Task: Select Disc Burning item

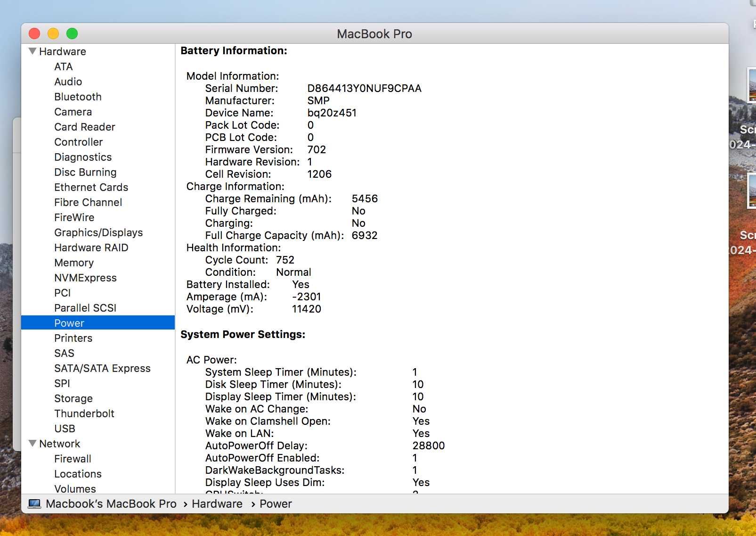Action: click(x=85, y=172)
